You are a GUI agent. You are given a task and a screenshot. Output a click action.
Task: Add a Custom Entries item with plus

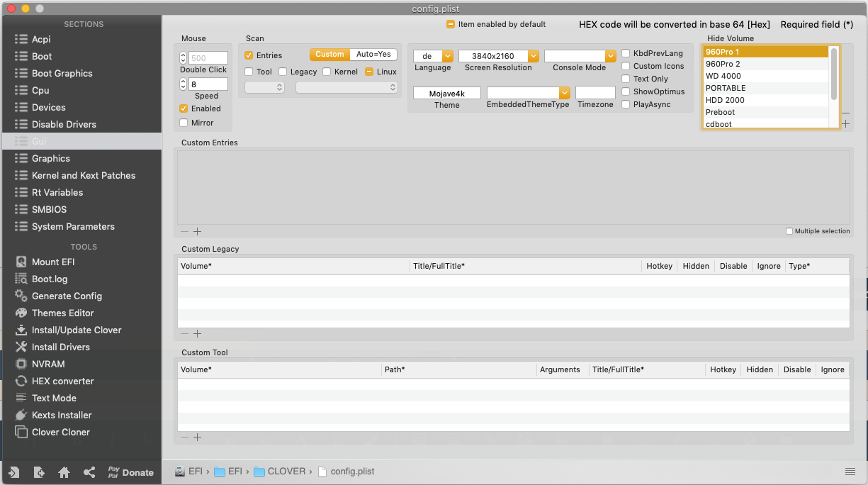pyautogui.click(x=198, y=231)
